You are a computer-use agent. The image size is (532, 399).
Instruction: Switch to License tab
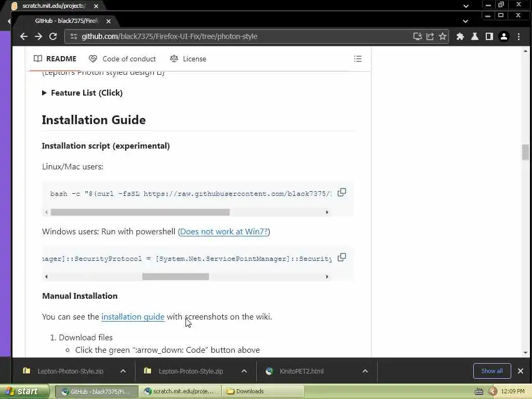[188, 59]
